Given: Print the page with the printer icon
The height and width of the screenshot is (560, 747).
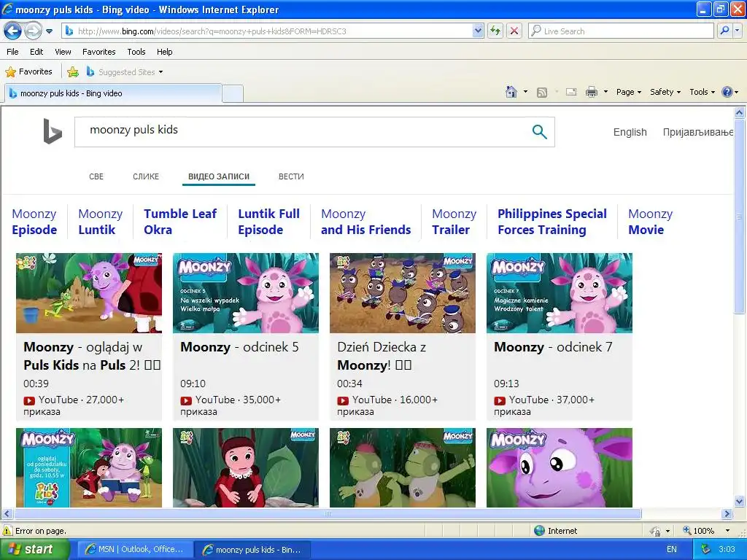Looking at the screenshot, I should pyautogui.click(x=591, y=92).
